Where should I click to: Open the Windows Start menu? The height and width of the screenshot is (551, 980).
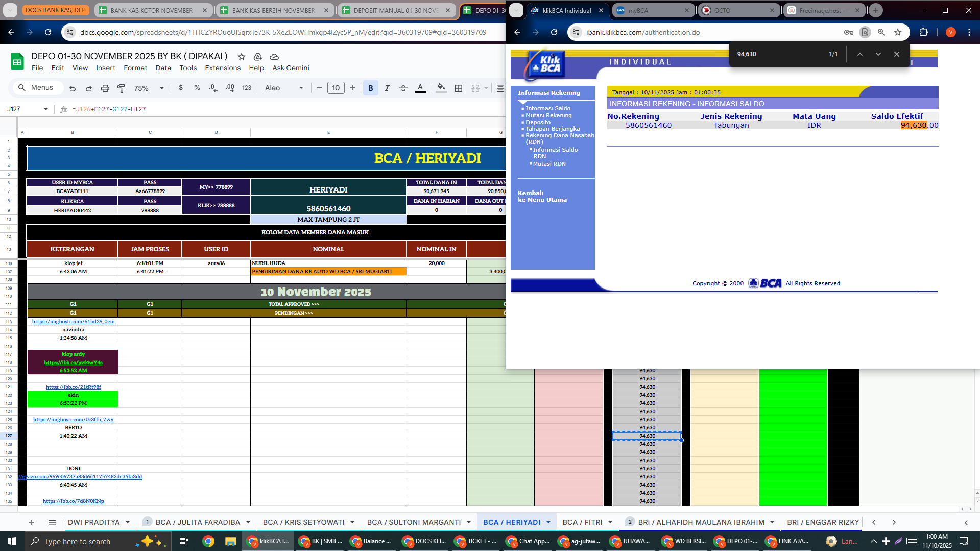12,541
